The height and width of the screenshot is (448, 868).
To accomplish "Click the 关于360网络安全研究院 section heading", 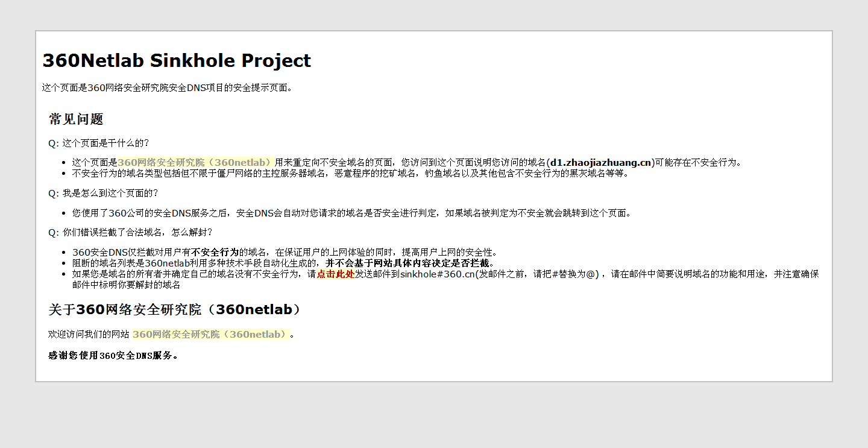I will point(174,309).
